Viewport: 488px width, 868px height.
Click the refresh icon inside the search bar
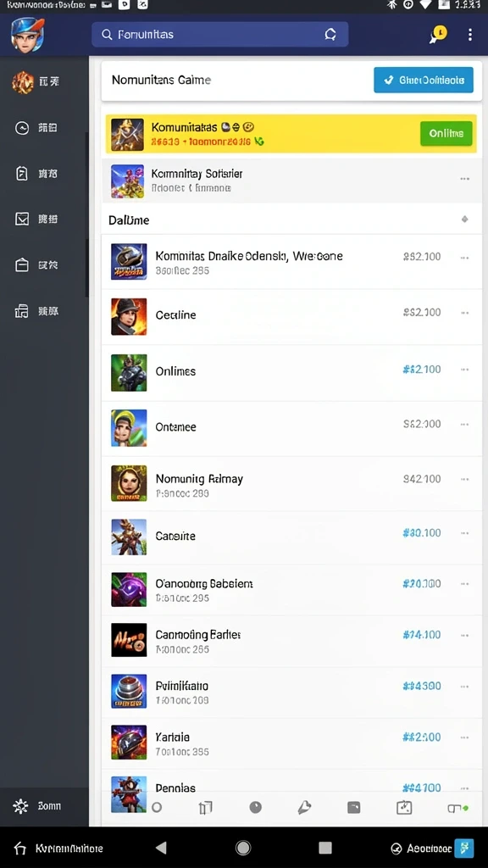click(330, 34)
